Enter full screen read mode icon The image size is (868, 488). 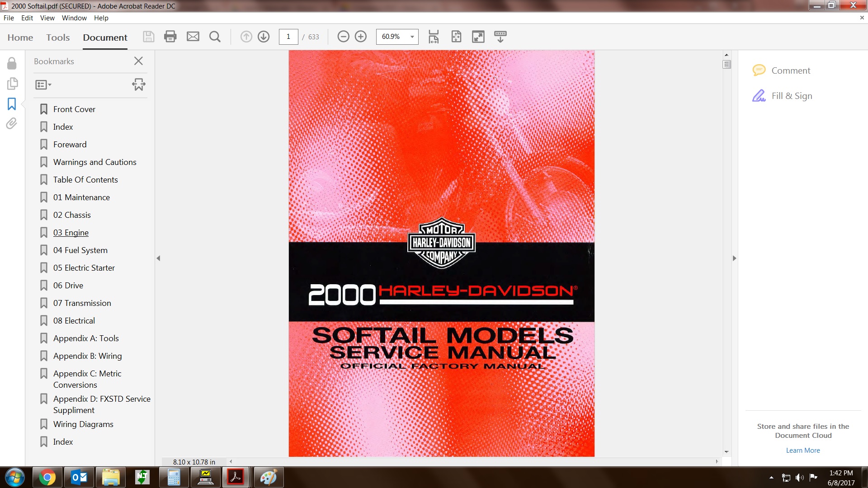(x=478, y=37)
